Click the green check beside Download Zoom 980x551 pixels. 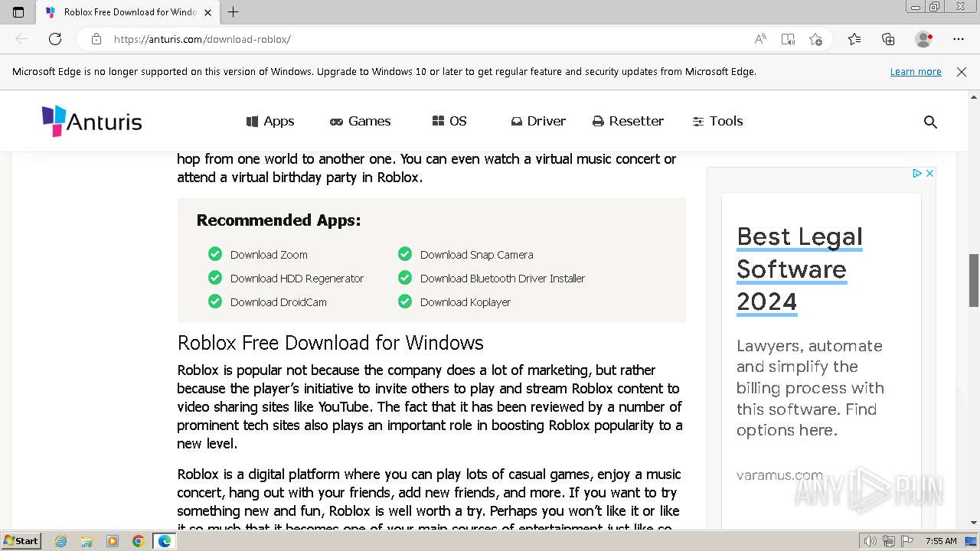[x=215, y=254]
